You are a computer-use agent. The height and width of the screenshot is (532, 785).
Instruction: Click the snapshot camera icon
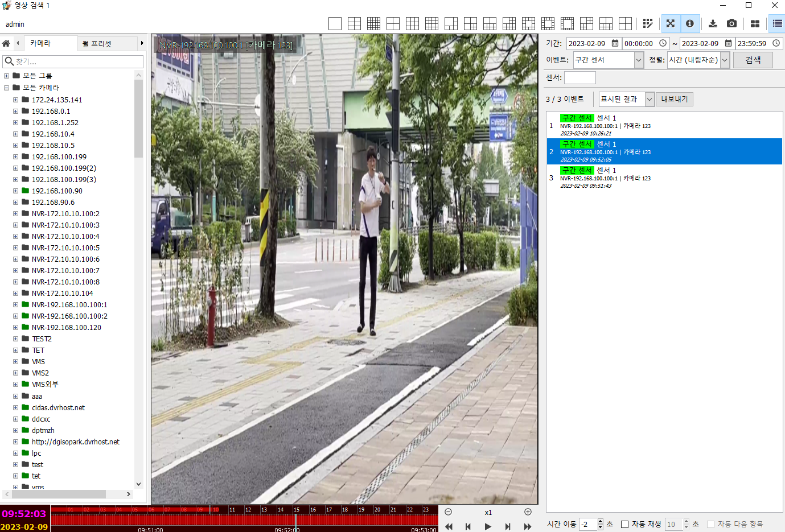[x=731, y=24]
